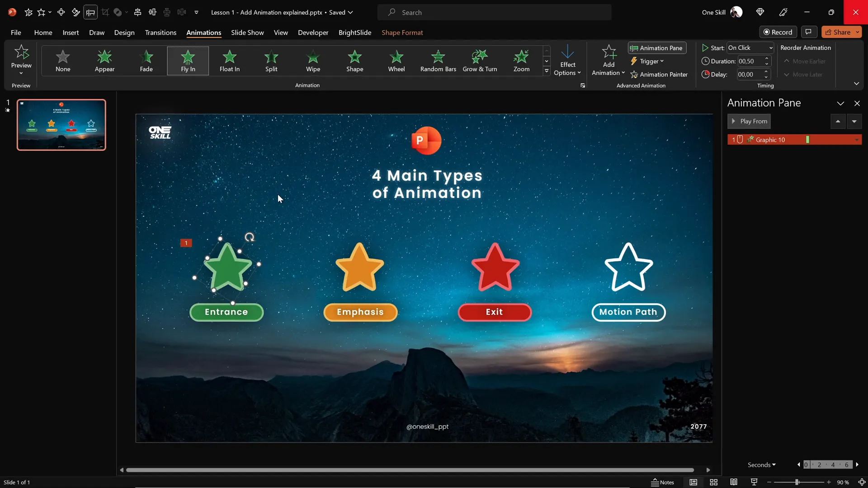The height and width of the screenshot is (488, 868).
Task: Click Play From in Animation Pane
Action: click(749, 121)
